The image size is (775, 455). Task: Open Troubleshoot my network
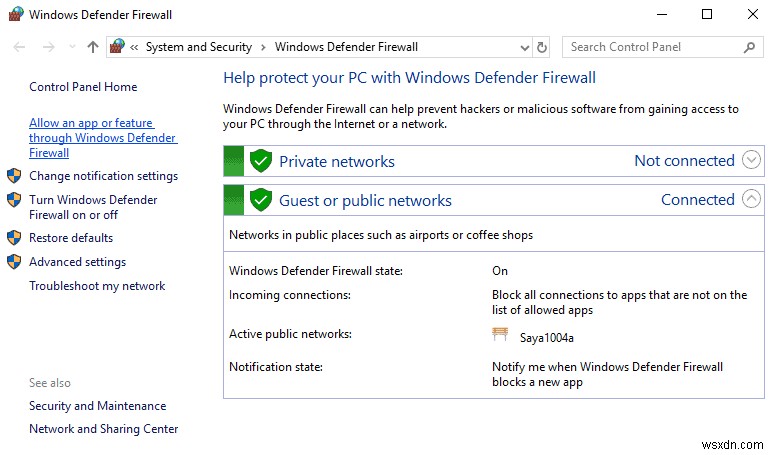pyautogui.click(x=97, y=286)
